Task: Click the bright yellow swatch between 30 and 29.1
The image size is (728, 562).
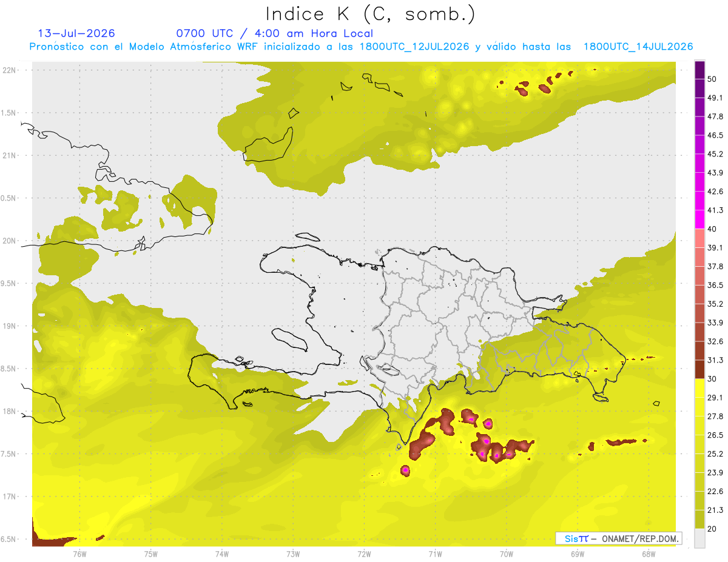Action: coord(699,388)
